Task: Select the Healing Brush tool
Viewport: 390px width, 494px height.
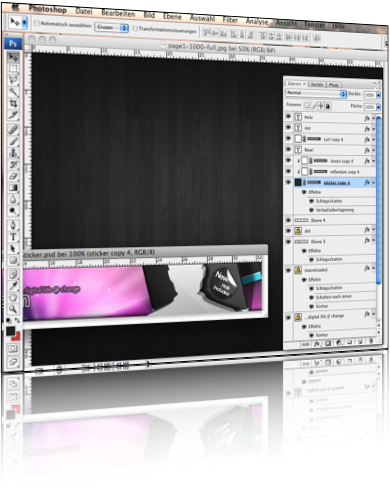Action: pos(13,130)
